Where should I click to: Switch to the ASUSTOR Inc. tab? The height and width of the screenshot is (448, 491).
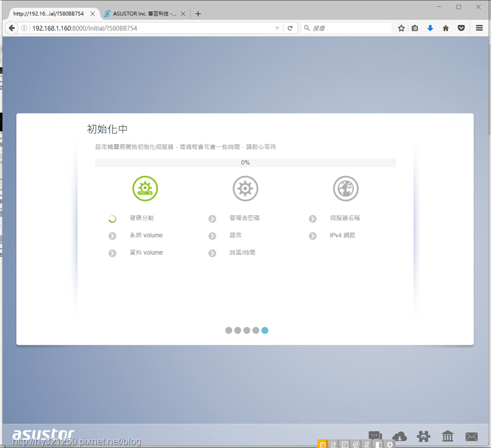tap(145, 14)
